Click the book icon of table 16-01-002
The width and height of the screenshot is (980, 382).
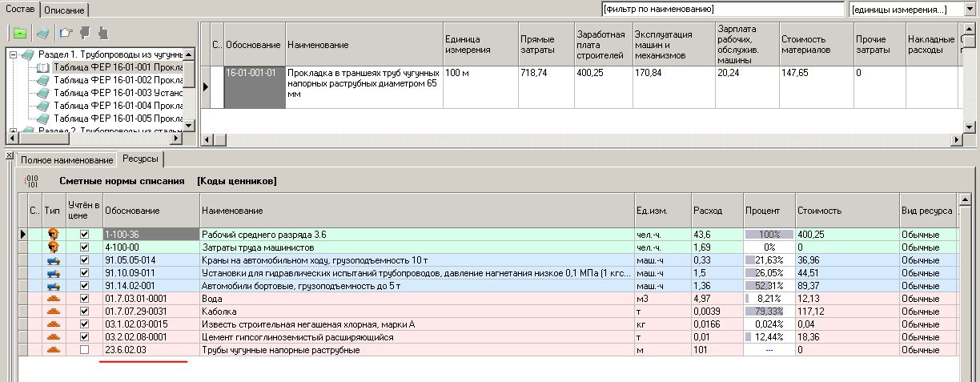point(43,80)
